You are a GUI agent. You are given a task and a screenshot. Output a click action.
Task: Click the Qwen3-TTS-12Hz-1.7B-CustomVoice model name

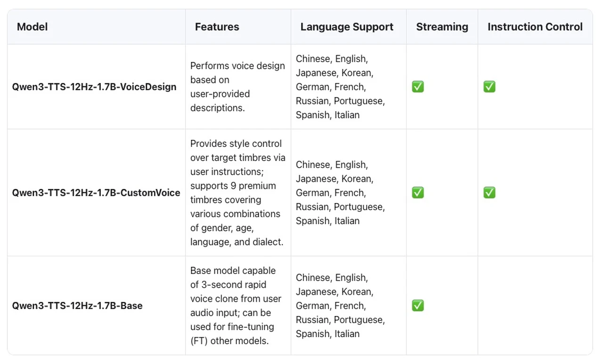pyautogui.click(x=96, y=193)
